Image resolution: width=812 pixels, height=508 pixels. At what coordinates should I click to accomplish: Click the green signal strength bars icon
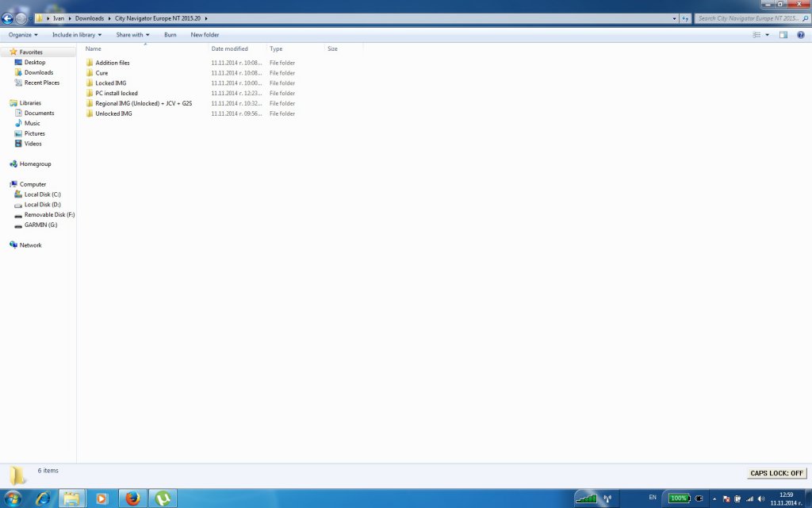(x=586, y=498)
